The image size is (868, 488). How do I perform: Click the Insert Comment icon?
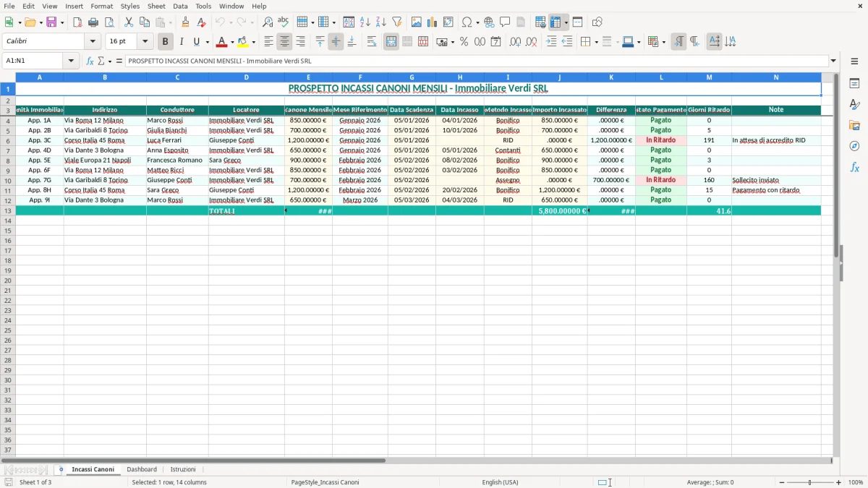tap(506, 22)
